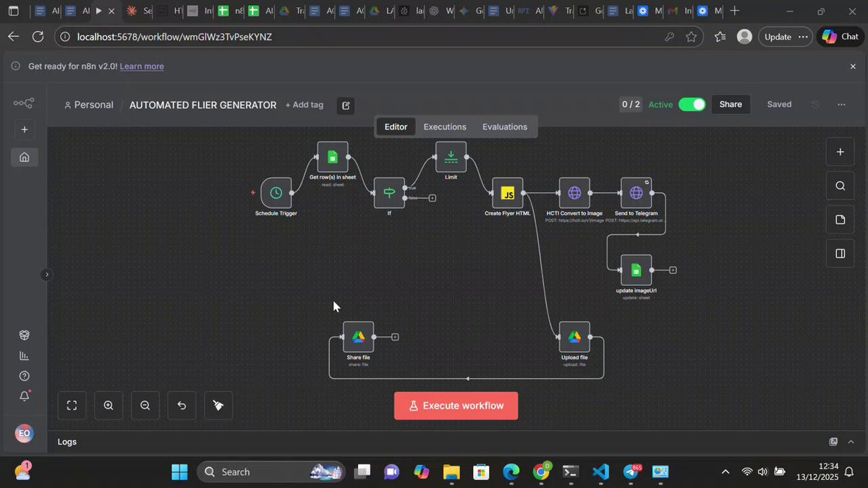This screenshot has height=488, width=868.
Task: Click the zoom to fit icon
Action: point(72,406)
